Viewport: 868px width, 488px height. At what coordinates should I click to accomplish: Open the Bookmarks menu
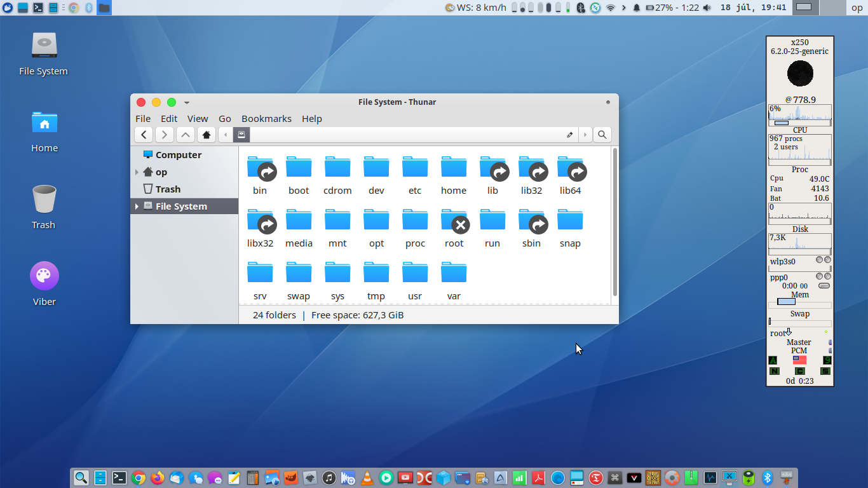[x=266, y=119]
